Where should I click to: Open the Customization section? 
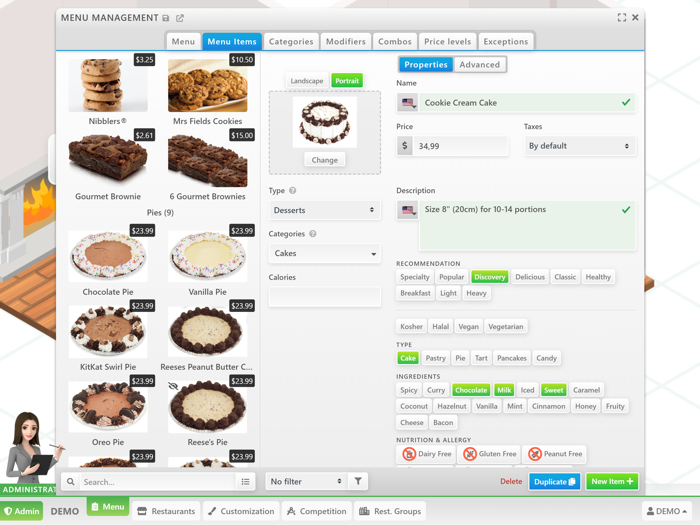(241, 511)
